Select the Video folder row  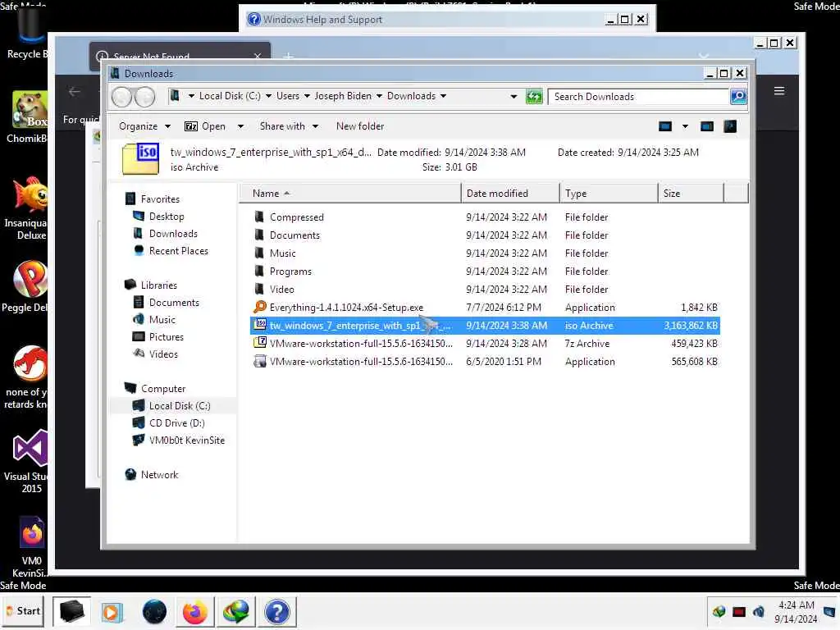pyautogui.click(x=485, y=290)
